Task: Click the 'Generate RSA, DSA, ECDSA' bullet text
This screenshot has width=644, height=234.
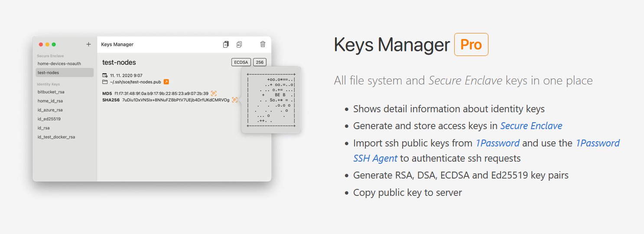Action: [461, 175]
